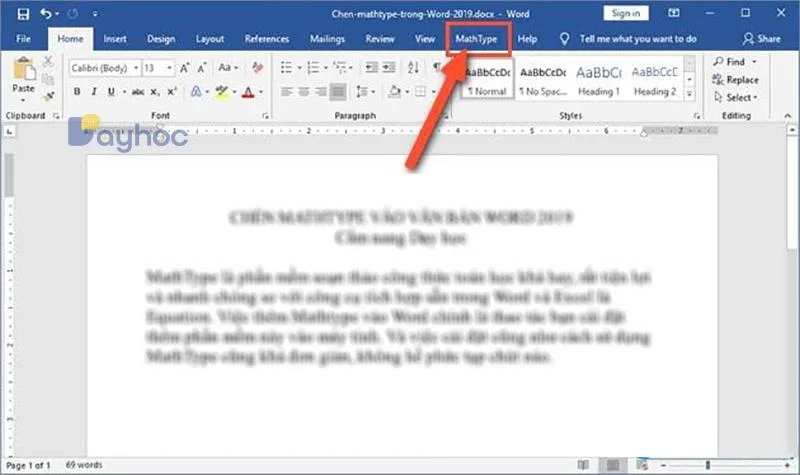Click the Sign in button
The height and width of the screenshot is (475, 800).
pos(626,13)
